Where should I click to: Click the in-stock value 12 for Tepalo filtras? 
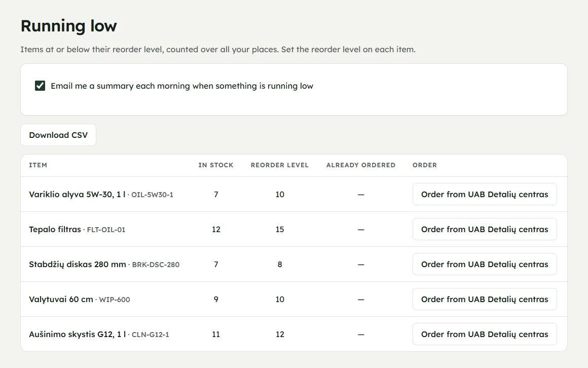tap(216, 229)
